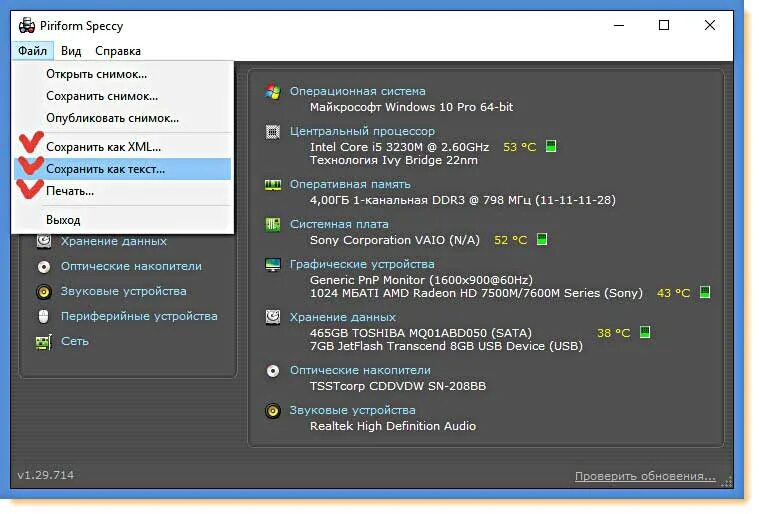Click green motherboard temperature indicator near 52 °C
Viewport: 759px width, 514px height.
pyautogui.click(x=542, y=239)
